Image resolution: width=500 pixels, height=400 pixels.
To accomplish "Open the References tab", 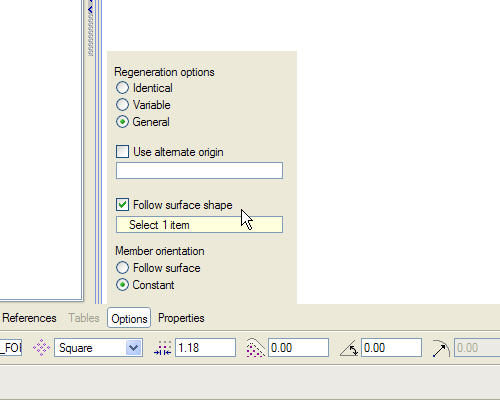I will click(x=29, y=318).
